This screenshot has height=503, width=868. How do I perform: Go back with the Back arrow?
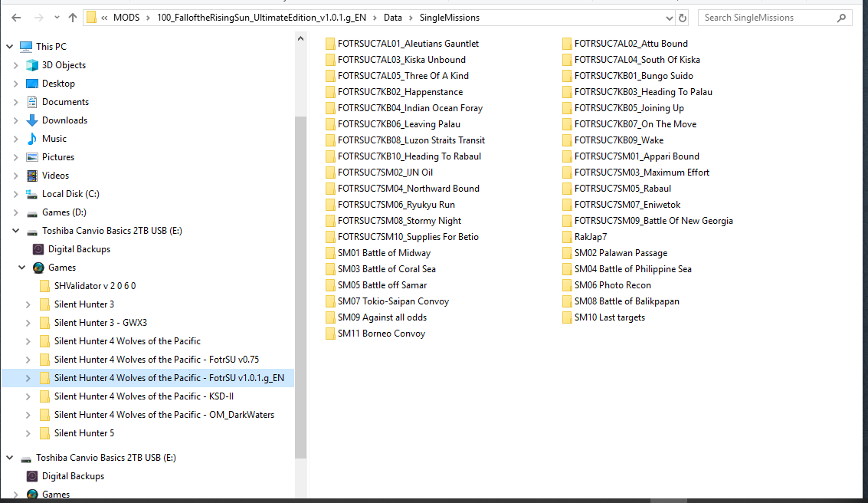point(16,18)
